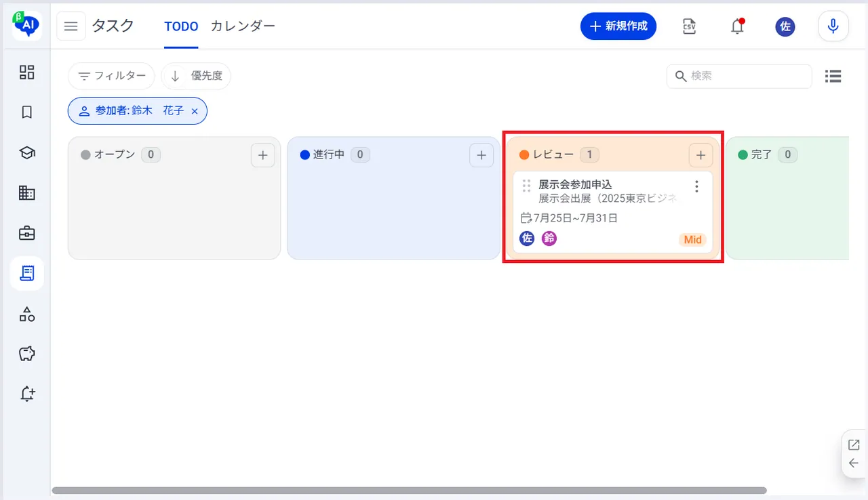Add a task to the レビュー column

pyautogui.click(x=701, y=155)
